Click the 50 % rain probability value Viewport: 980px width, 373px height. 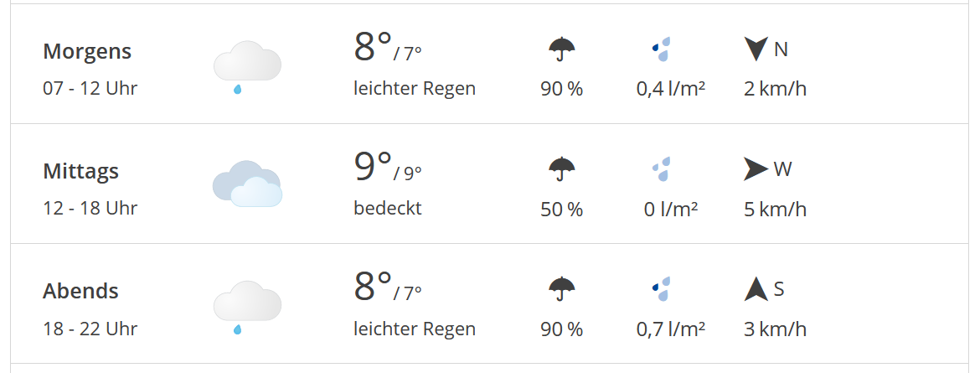[561, 209]
